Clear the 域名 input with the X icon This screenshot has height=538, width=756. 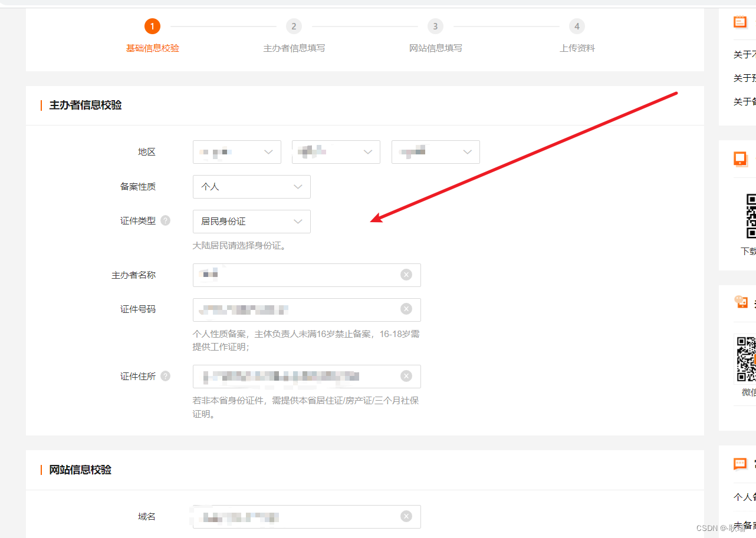406,516
